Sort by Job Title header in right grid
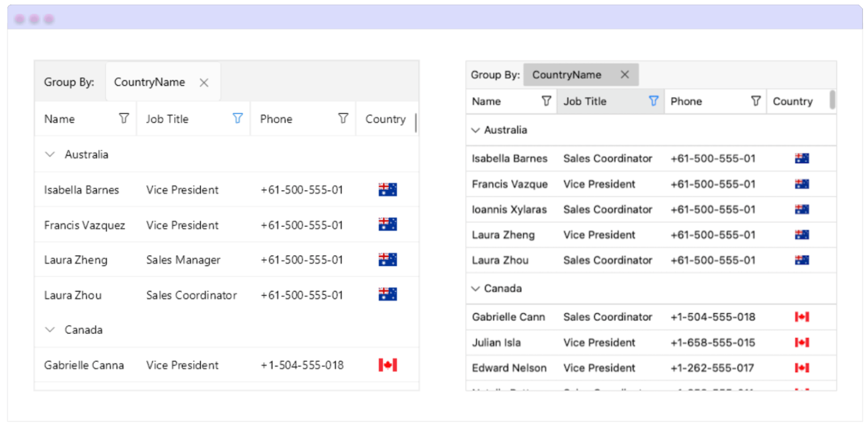Viewport: 868px width, 428px height. [585, 101]
